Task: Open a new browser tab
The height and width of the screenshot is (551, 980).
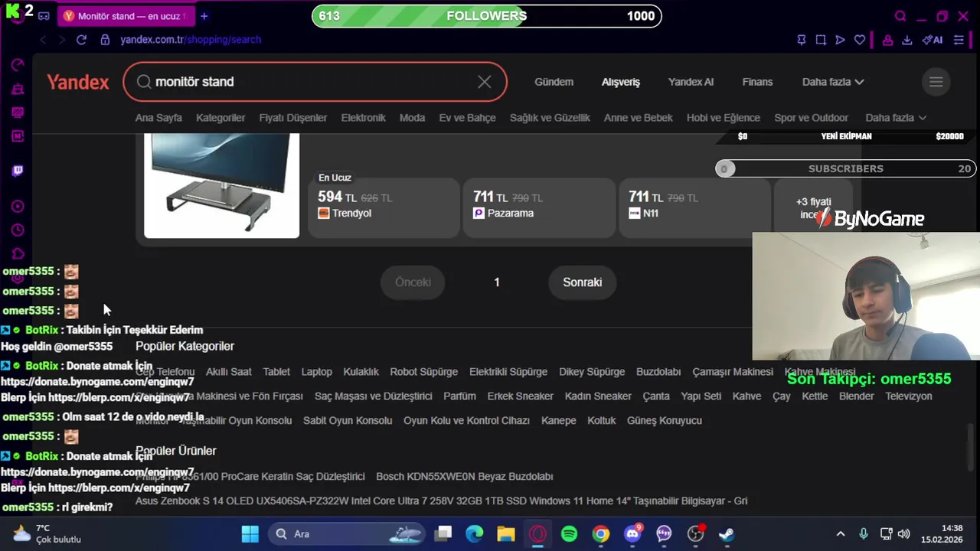Action: (x=204, y=16)
